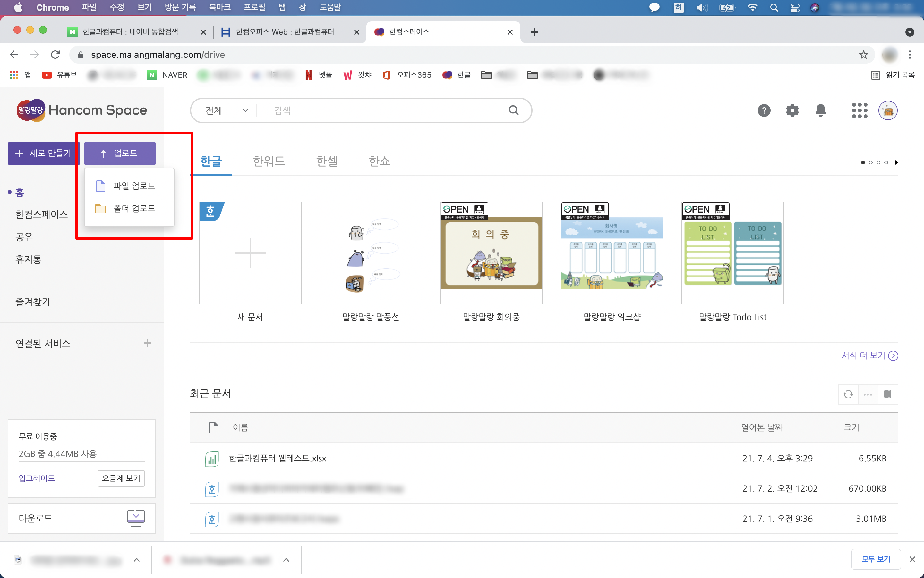Open 즐겨찾기 in sidebar
The width and height of the screenshot is (924, 578).
(x=33, y=302)
